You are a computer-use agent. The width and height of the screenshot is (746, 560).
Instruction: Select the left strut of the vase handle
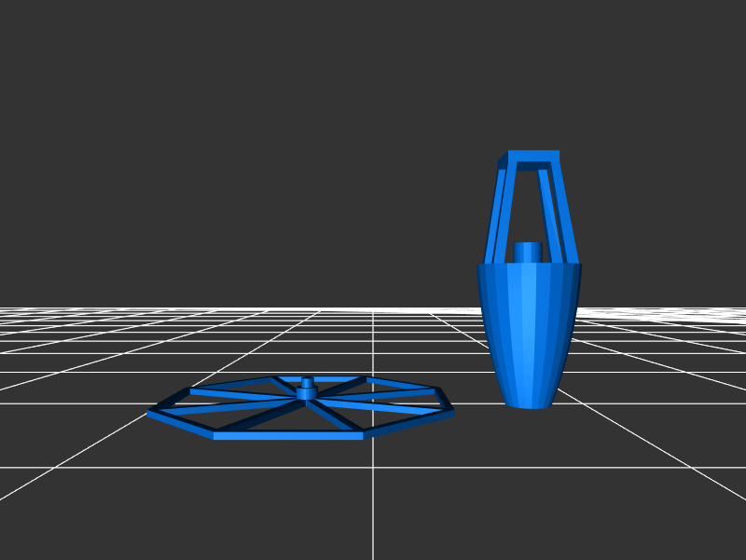tap(494, 214)
